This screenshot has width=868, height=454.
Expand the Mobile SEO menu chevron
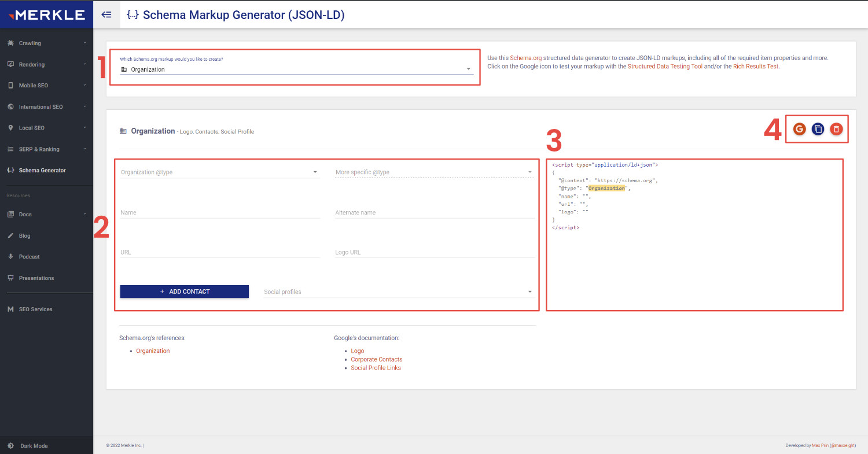pos(84,85)
